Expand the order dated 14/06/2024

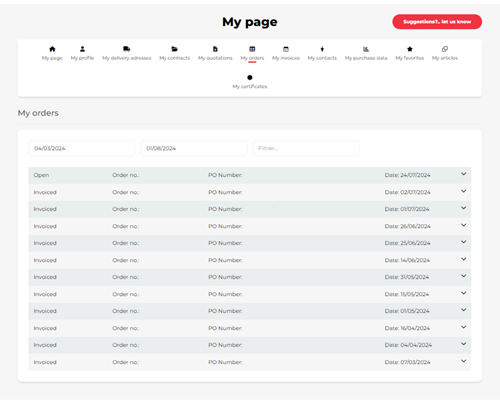[x=463, y=259]
